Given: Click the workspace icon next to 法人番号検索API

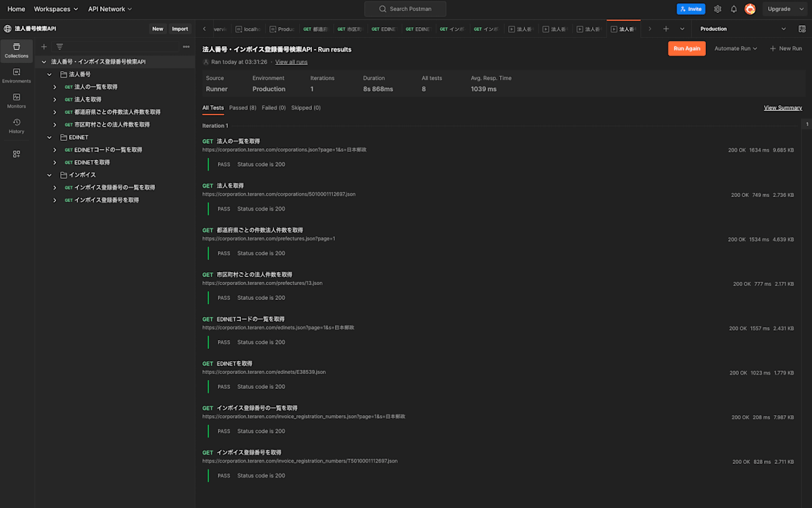Looking at the screenshot, I should click(x=8, y=28).
